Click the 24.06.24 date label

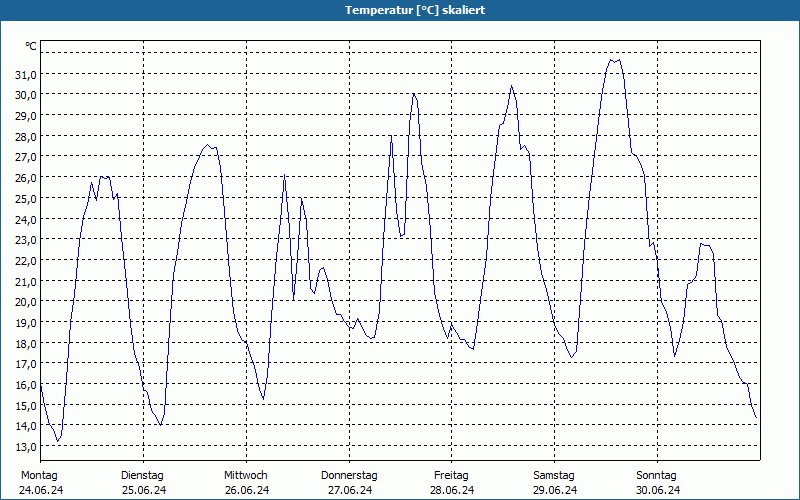tap(41, 490)
